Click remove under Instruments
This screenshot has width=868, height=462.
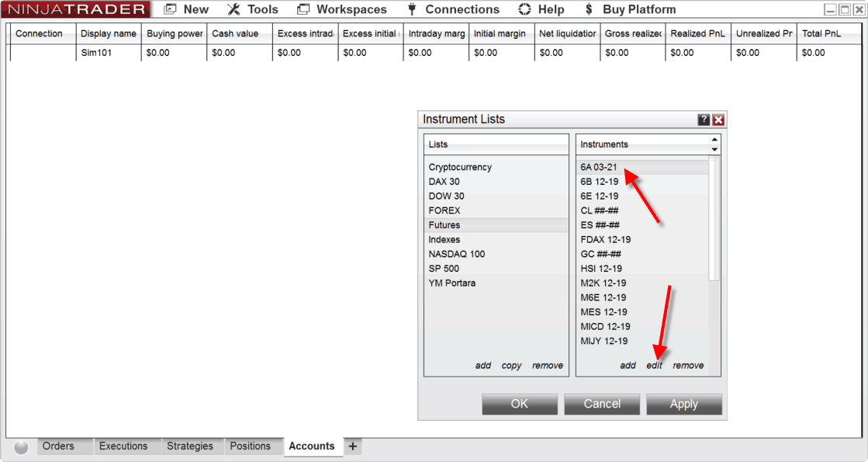[x=688, y=366]
